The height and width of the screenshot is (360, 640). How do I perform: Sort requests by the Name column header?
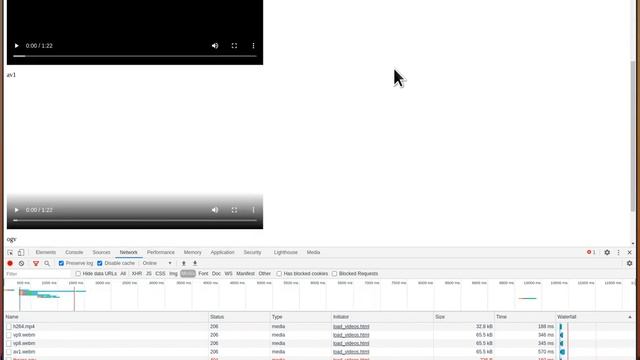106,317
